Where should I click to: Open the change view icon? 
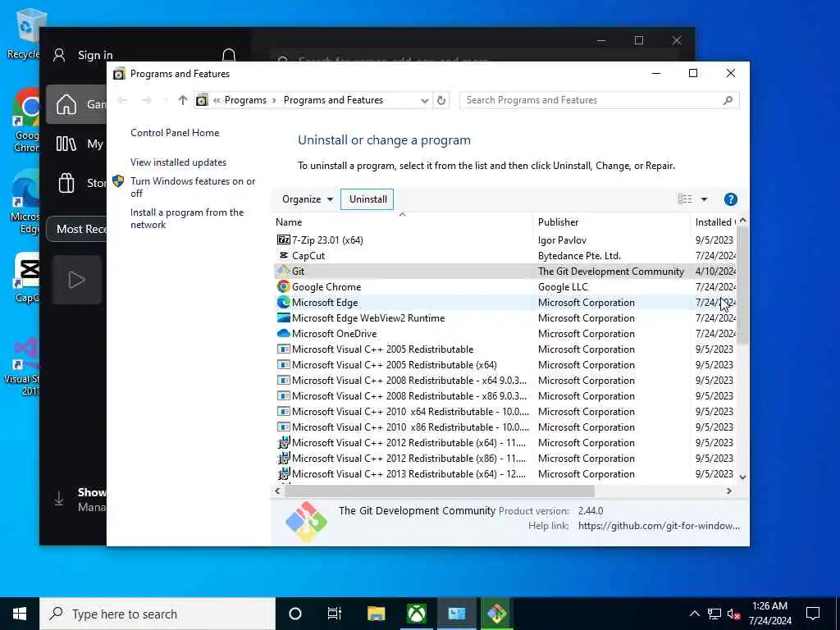tap(685, 199)
